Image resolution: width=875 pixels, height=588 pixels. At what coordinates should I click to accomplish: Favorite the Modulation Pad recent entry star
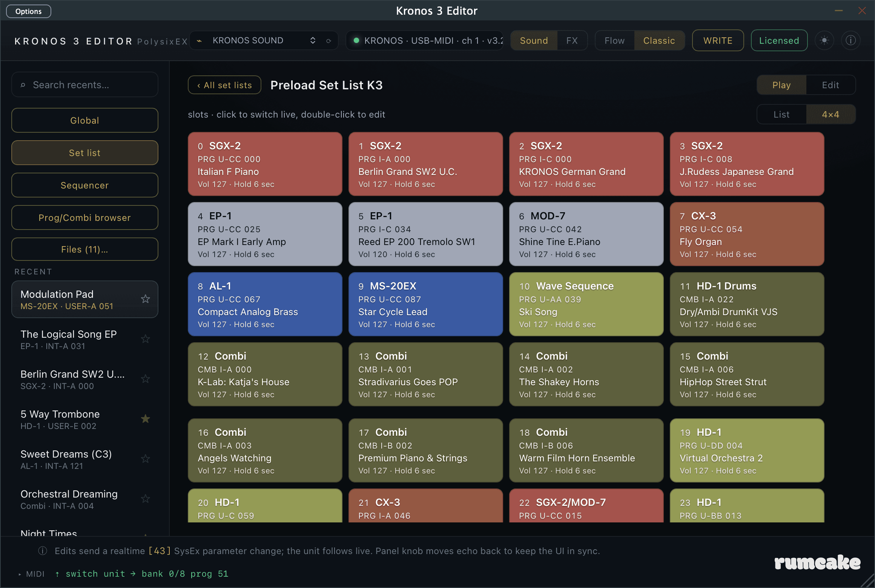(145, 299)
